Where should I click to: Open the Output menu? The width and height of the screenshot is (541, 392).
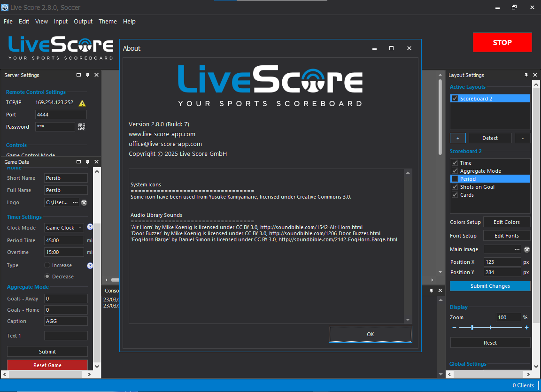click(83, 22)
